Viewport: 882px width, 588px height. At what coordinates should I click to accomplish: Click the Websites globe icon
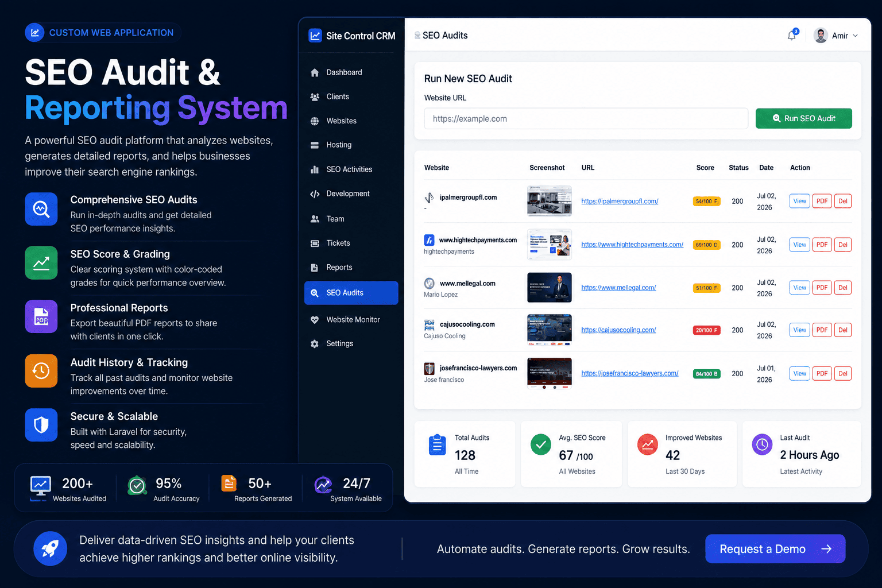click(x=315, y=121)
